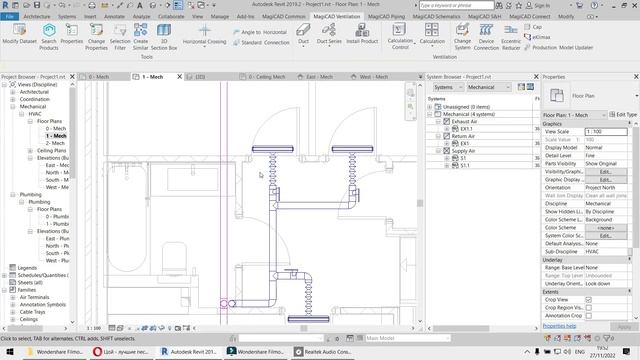This screenshot has height=360, width=640.
Task: Open MagiCAD Properties tool
Action: pos(72,33)
